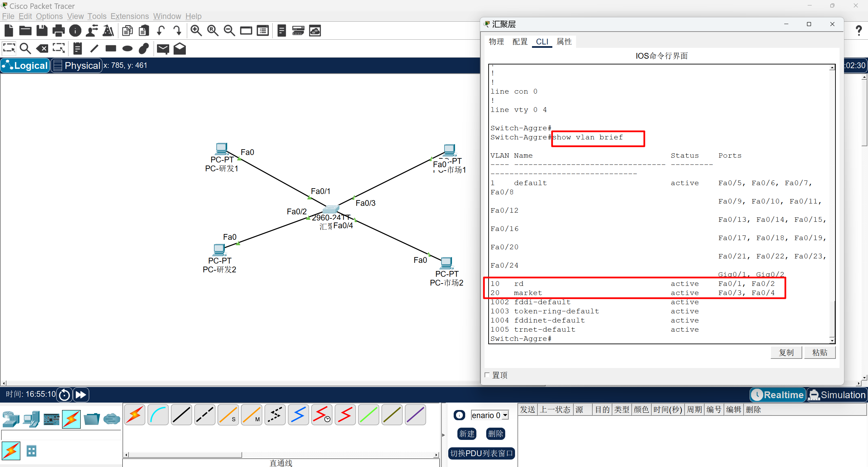This screenshot has height=467, width=868.
Task: Click 删除 to delete scenario
Action: (x=496, y=434)
